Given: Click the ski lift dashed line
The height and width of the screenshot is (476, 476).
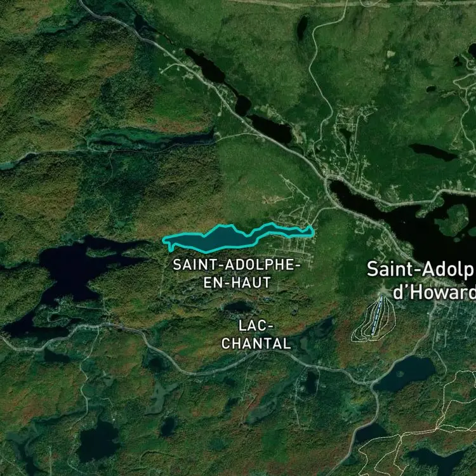Looking at the screenshot, I should 376,315.
